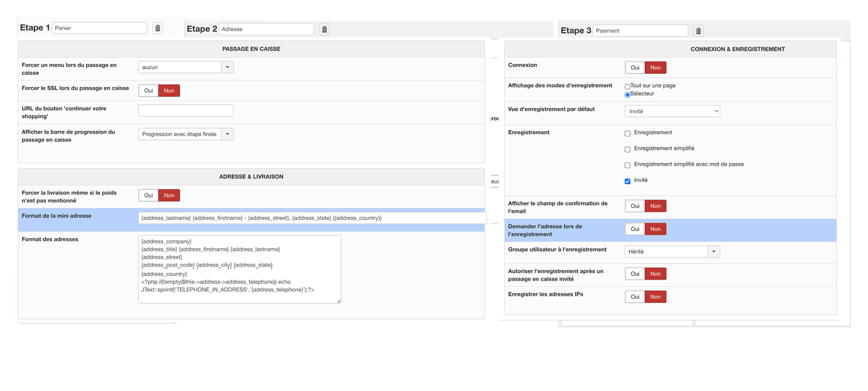Set Connexion to Oui
868x391 pixels.
[x=635, y=68]
